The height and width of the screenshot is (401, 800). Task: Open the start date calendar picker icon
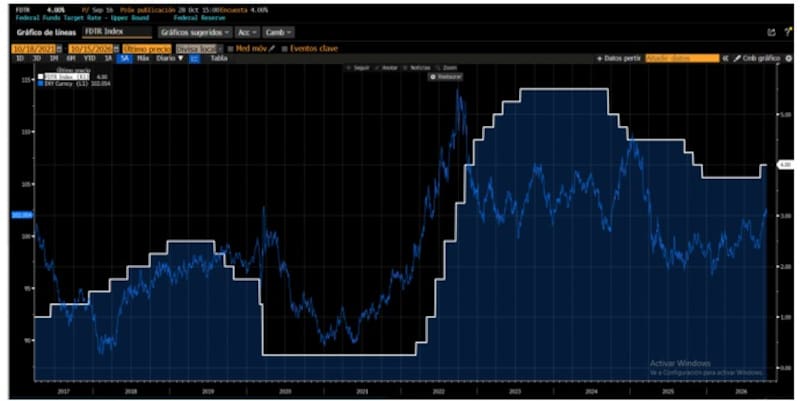click(59, 49)
